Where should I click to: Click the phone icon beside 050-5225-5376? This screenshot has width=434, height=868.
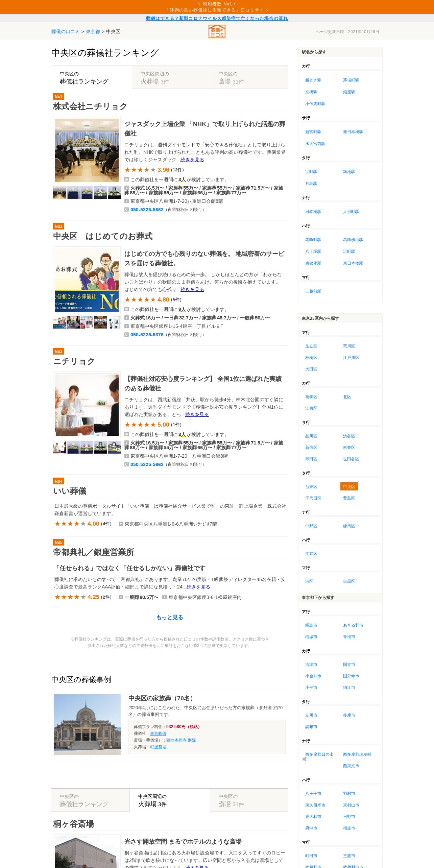126,335
